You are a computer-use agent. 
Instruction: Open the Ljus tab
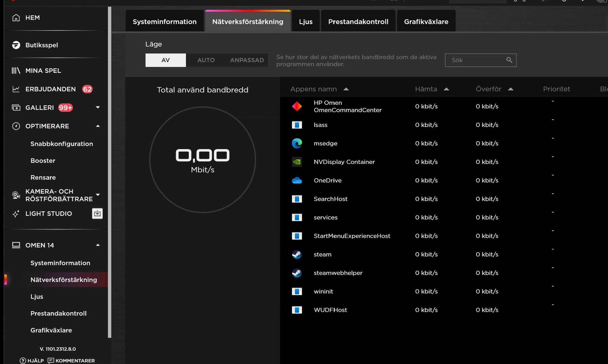click(x=306, y=21)
